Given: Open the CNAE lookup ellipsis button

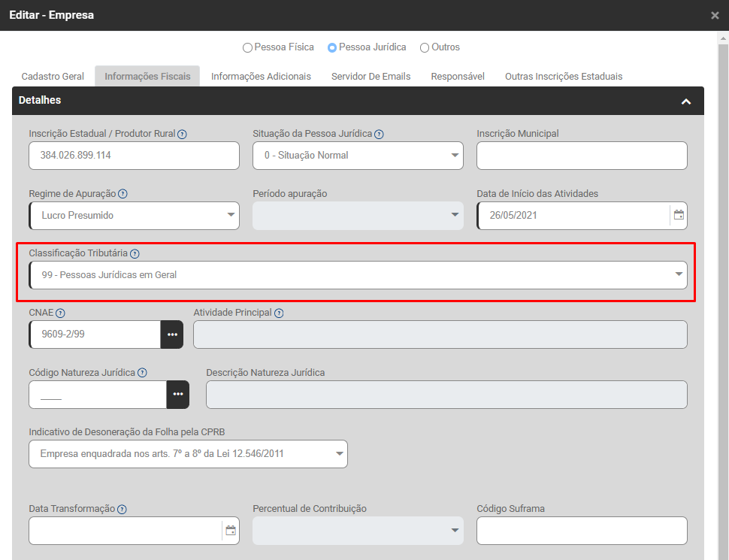Looking at the screenshot, I should tap(172, 334).
